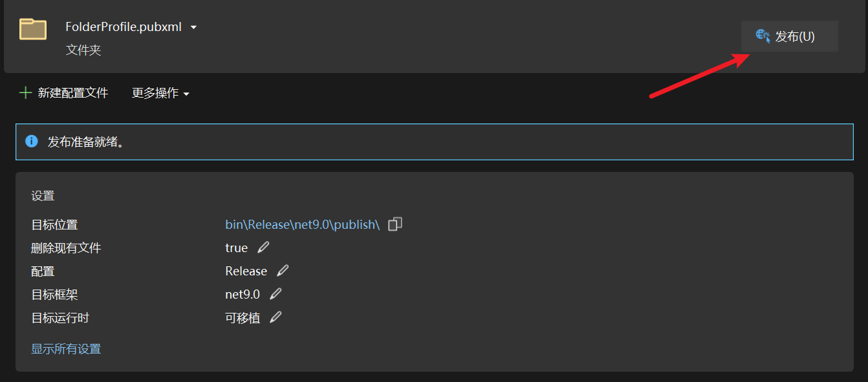
Task: Click the 文件夹 subtitle under profile name
Action: tap(83, 50)
